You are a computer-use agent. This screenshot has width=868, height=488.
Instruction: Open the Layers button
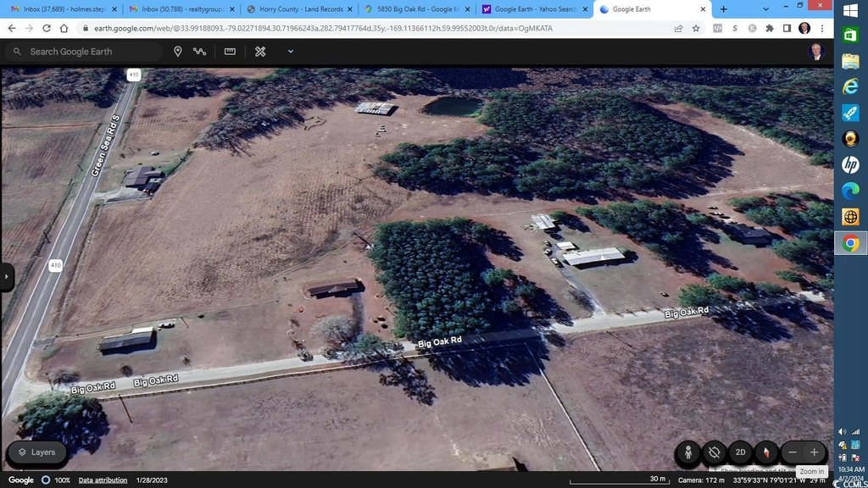click(x=36, y=452)
